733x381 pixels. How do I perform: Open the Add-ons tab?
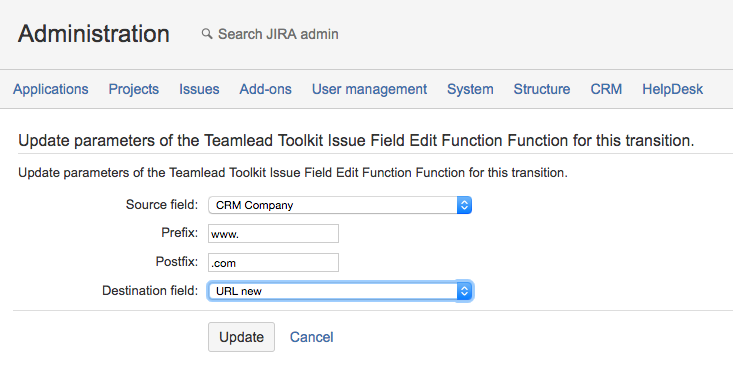point(266,89)
